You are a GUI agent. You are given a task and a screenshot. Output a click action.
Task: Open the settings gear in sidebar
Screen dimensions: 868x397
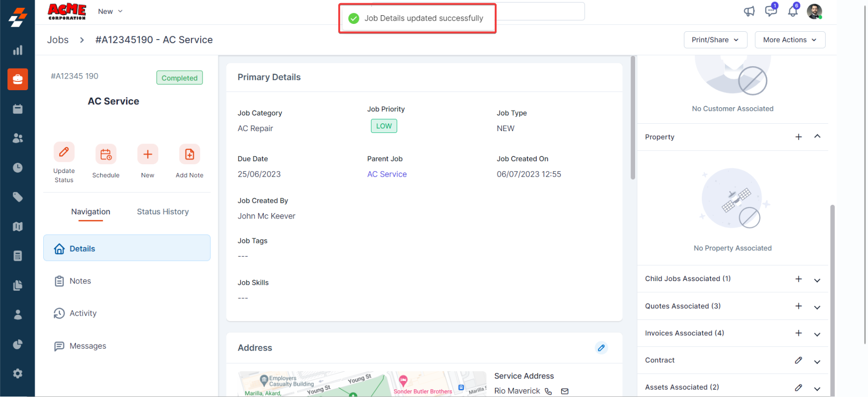tap(17, 374)
